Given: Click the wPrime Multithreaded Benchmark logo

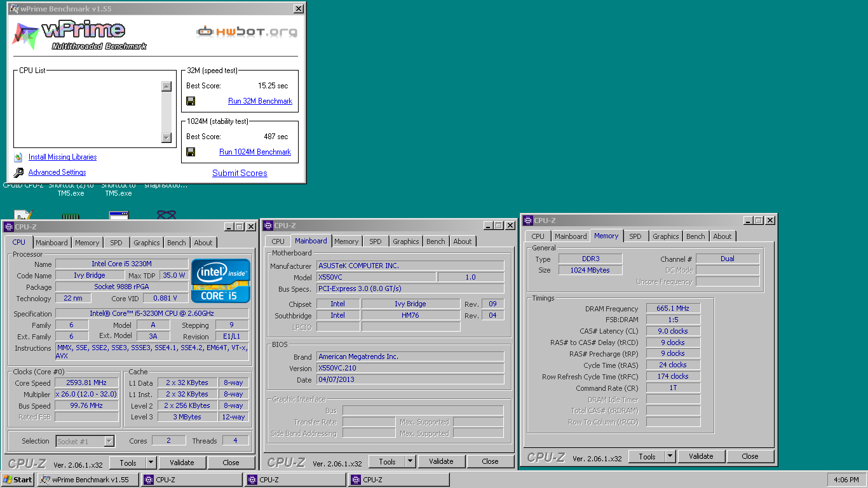Looking at the screenshot, I should [x=79, y=35].
